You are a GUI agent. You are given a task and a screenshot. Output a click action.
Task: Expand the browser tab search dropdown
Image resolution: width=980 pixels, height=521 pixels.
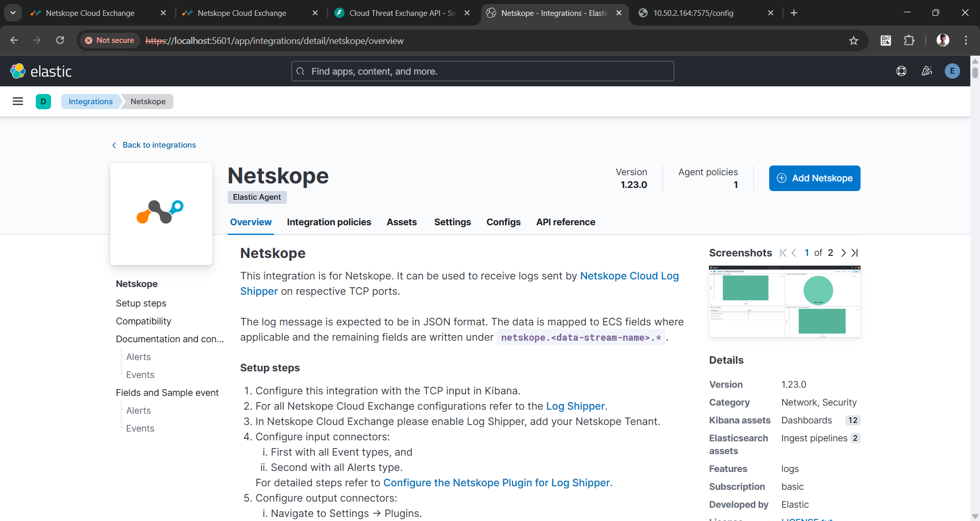13,13
